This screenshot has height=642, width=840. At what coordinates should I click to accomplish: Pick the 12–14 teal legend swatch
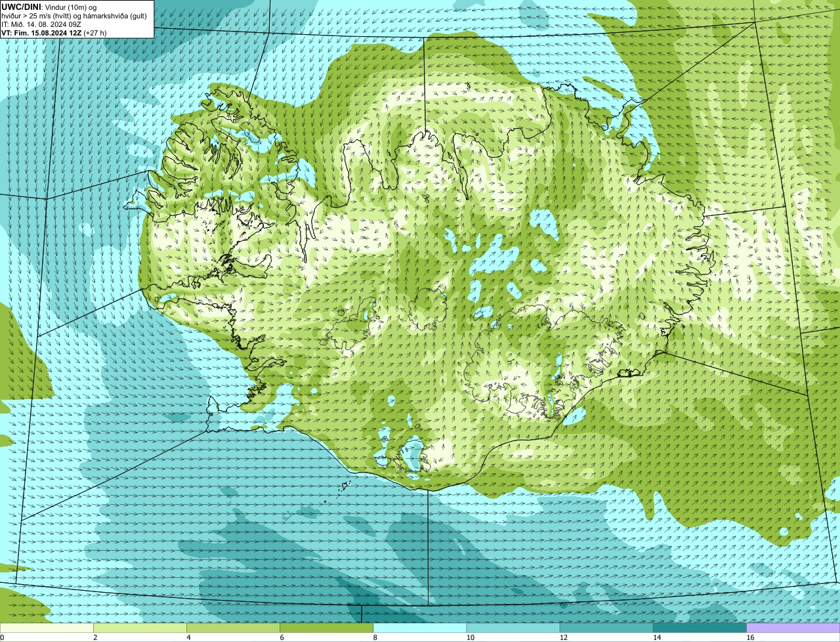coord(606,628)
